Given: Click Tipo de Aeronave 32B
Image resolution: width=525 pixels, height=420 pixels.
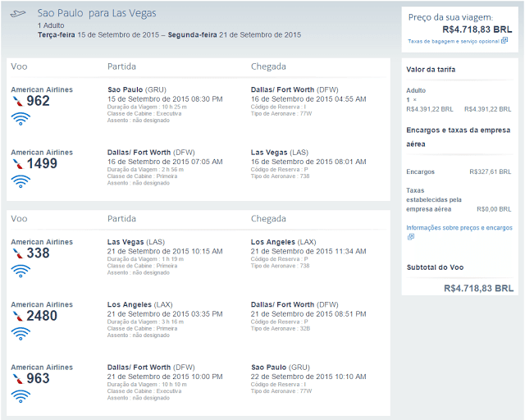Looking at the screenshot, I should click(281, 329).
